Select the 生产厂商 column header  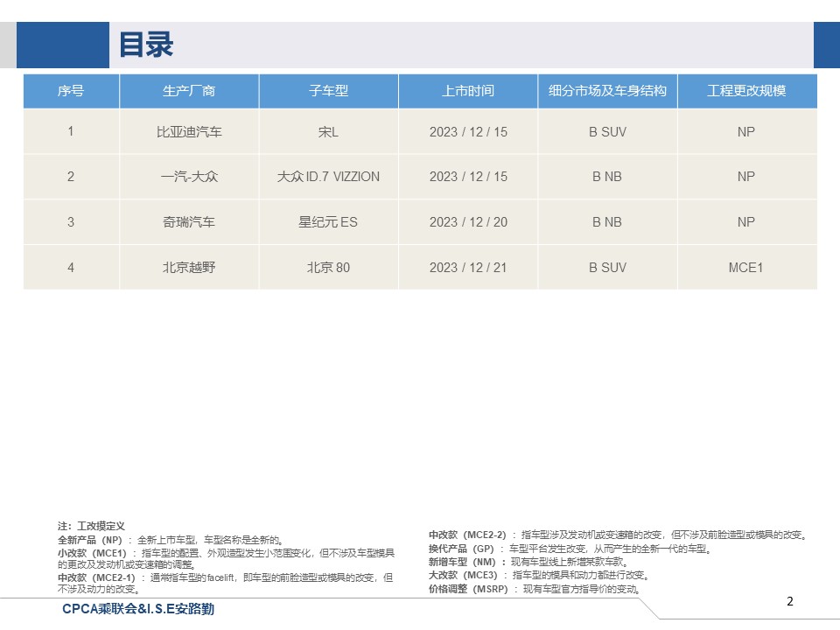click(189, 91)
